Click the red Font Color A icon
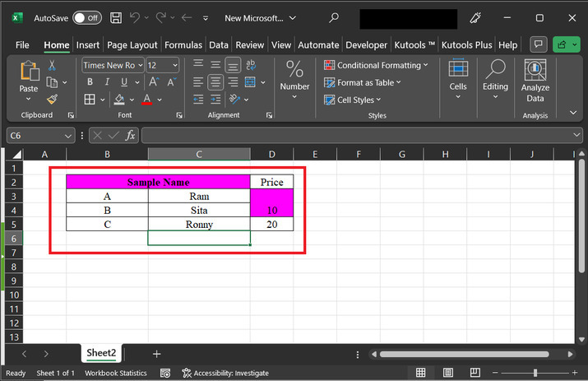Viewport: 588px width, 381px height. 147,100
